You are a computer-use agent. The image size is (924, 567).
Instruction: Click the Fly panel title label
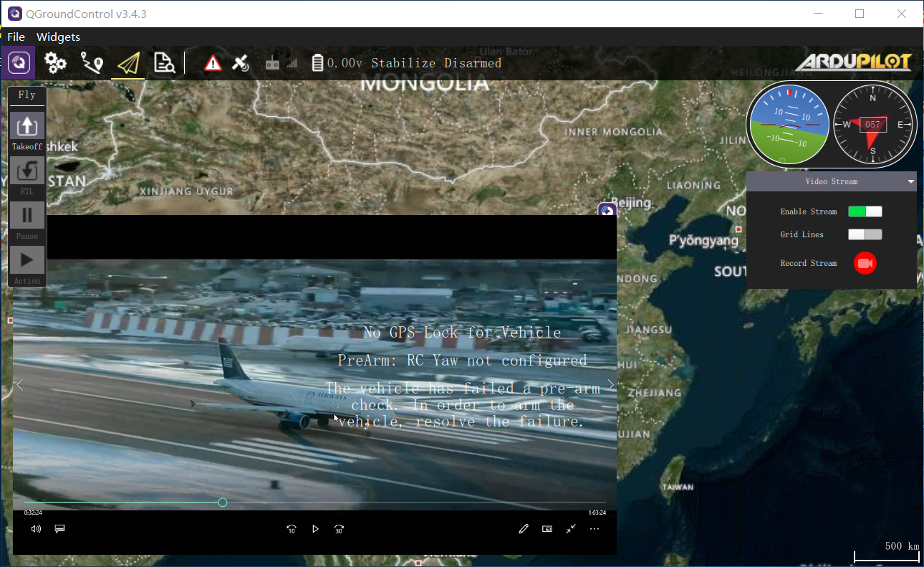pos(27,95)
